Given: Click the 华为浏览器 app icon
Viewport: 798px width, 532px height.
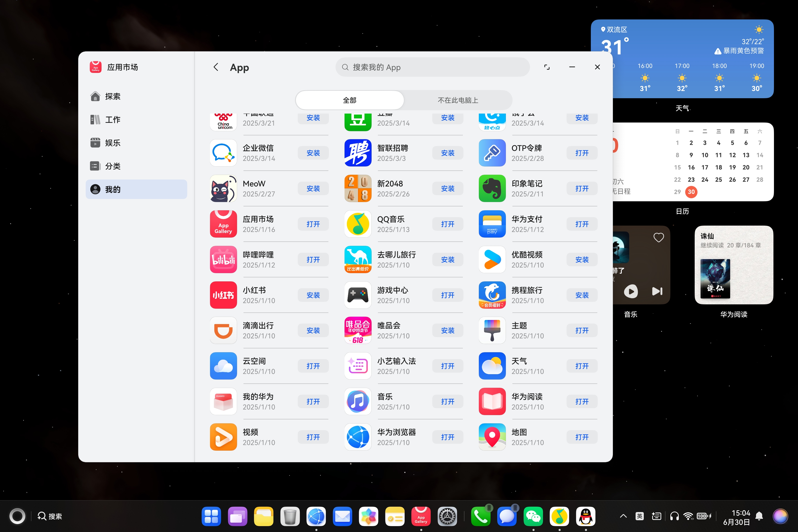Looking at the screenshot, I should 358,437.
